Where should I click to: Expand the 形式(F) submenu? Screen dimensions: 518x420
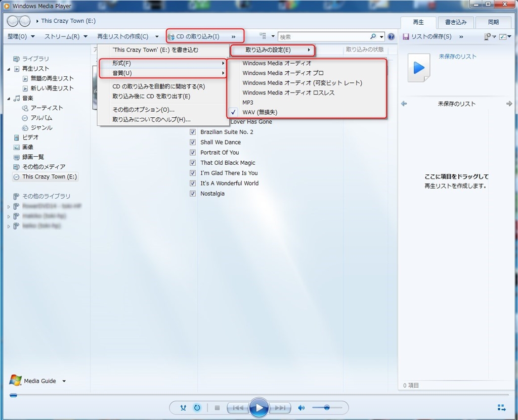[x=163, y=63]
